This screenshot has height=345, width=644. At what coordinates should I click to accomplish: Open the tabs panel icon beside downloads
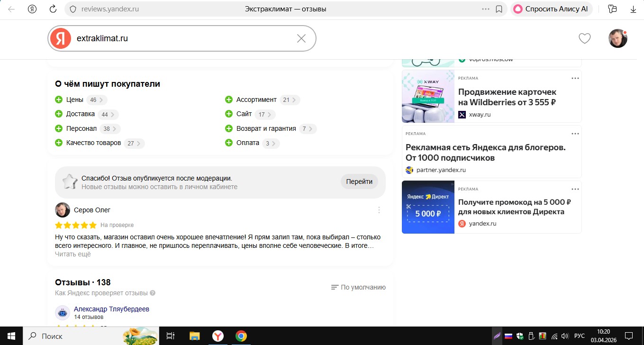612,9
